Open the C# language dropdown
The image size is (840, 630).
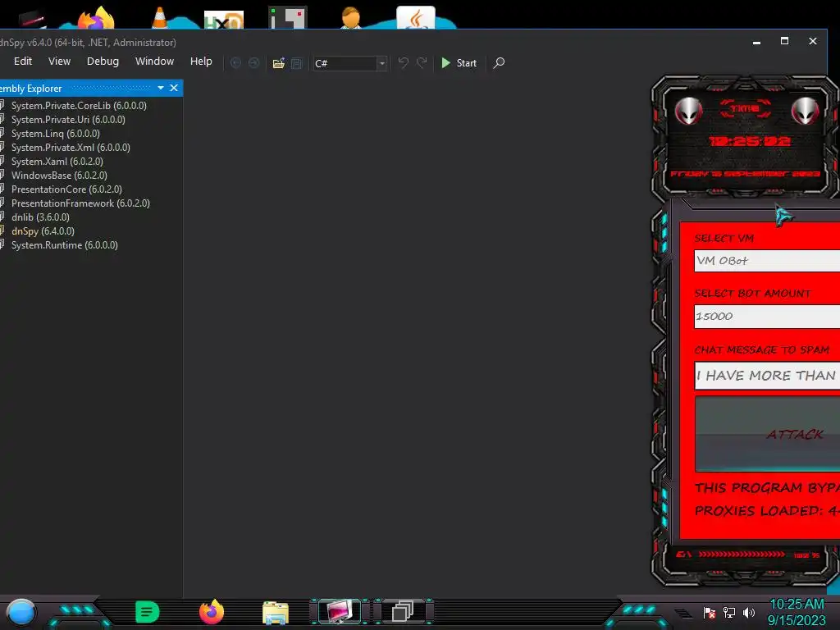pos(350,63)
